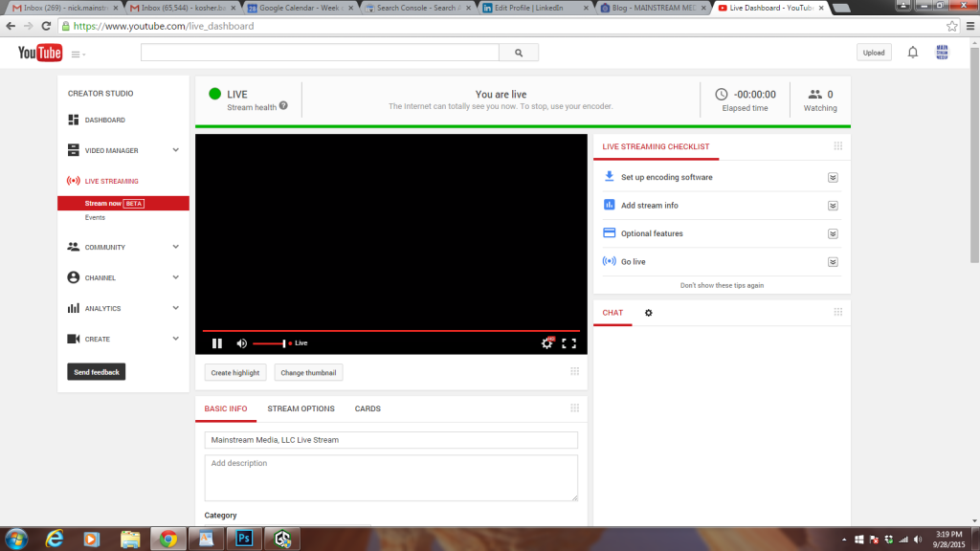The image size is (980, 551).
Task: Enter fullscreen on the live preview player
Action: (x=569, y=342)
